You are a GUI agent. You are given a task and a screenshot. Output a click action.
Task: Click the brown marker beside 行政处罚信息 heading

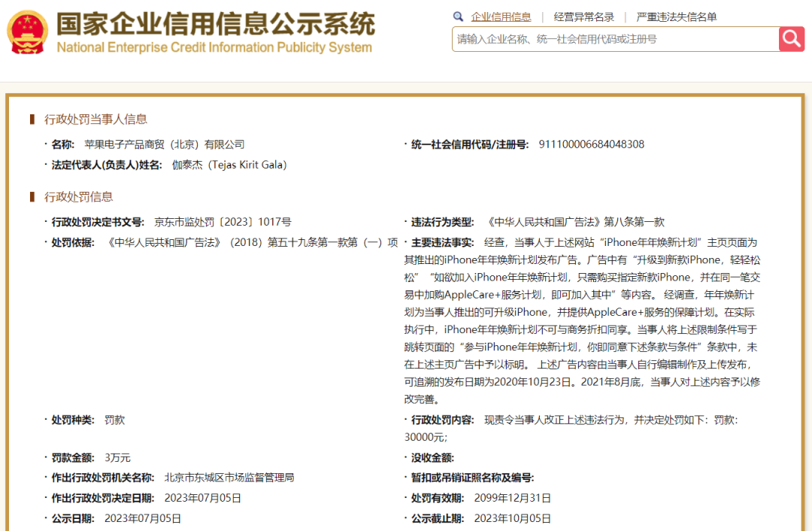click(x=32, y=197)
